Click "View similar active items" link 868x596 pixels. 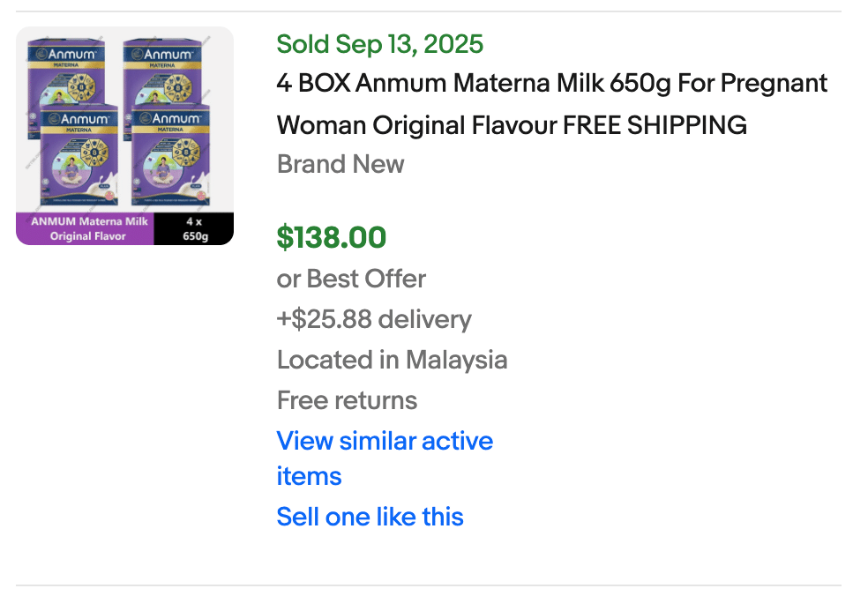click(385, 441)
